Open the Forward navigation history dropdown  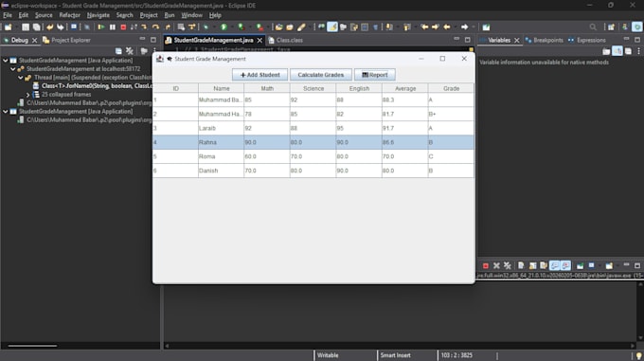pyautogui.click(x=474, y=27)
